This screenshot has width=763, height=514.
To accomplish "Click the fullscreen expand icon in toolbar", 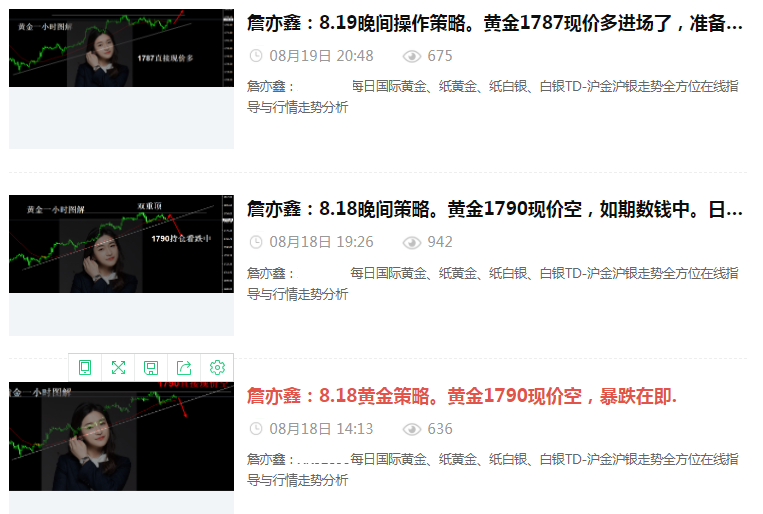I will (x=118, y=367).
